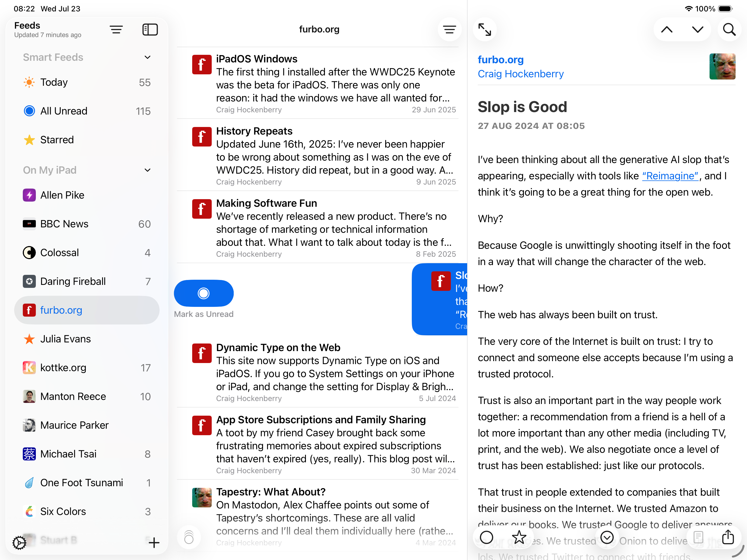Add a new feed with plus
Screen dimensions: 747x560
click(x=154, y=542)
